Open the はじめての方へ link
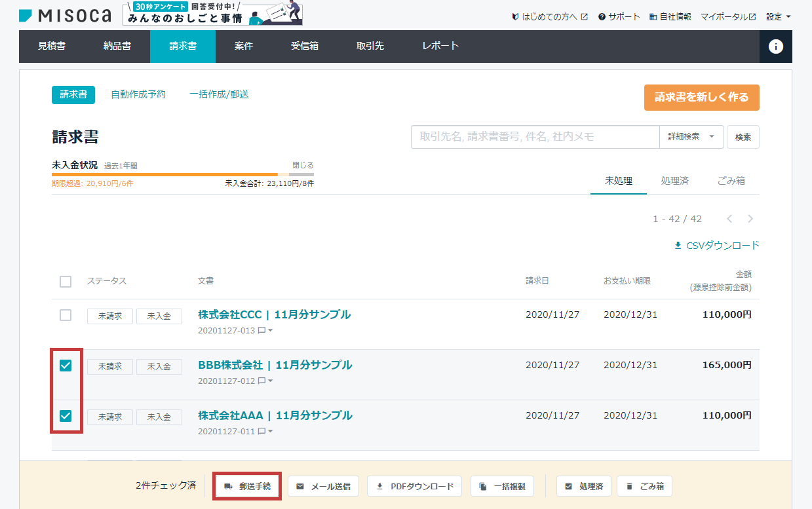 coord(550,16)
